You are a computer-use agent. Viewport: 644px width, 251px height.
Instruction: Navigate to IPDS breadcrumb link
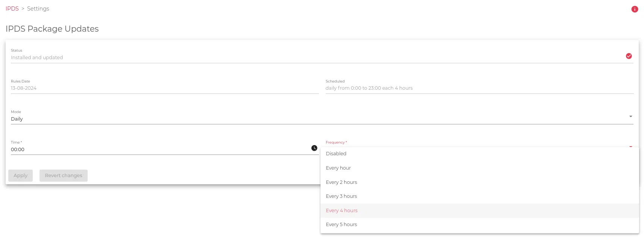coord(12,9)
